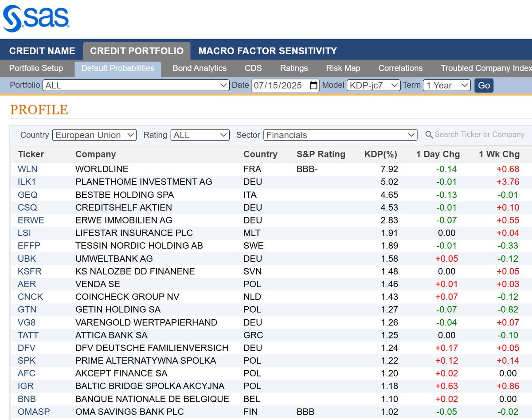Screen dimensions: 532x420
Task: Sort by the 1 Wk Chg header
Action: (x=499, y=154)
